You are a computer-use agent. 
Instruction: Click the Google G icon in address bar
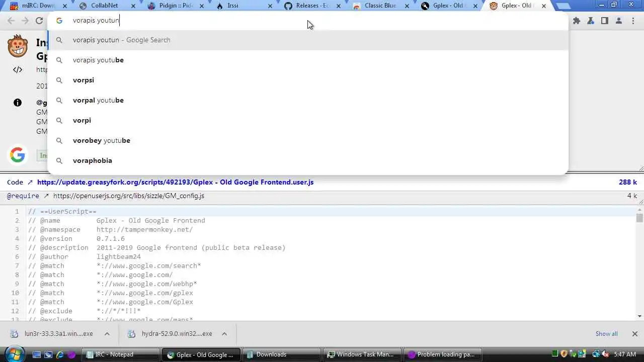click(59, 21)
